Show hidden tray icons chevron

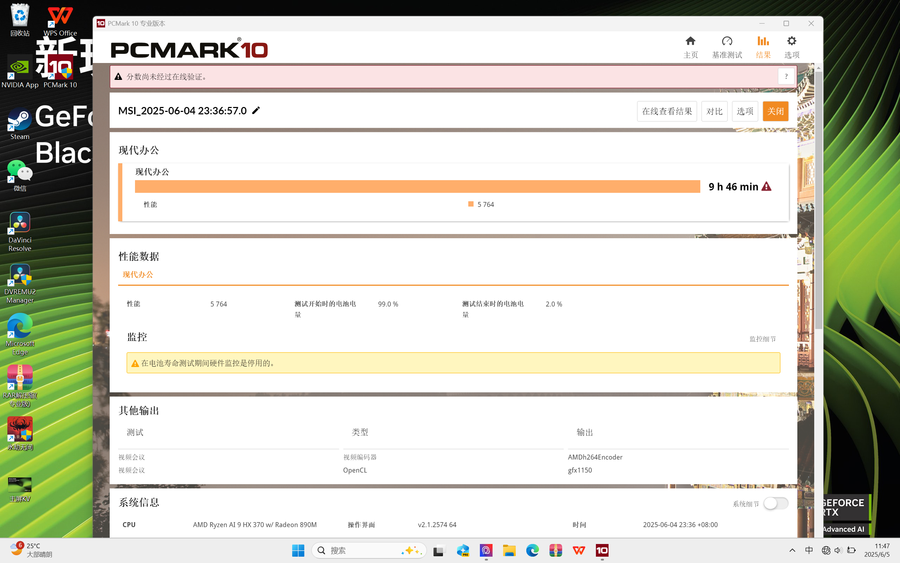[792, 550]
